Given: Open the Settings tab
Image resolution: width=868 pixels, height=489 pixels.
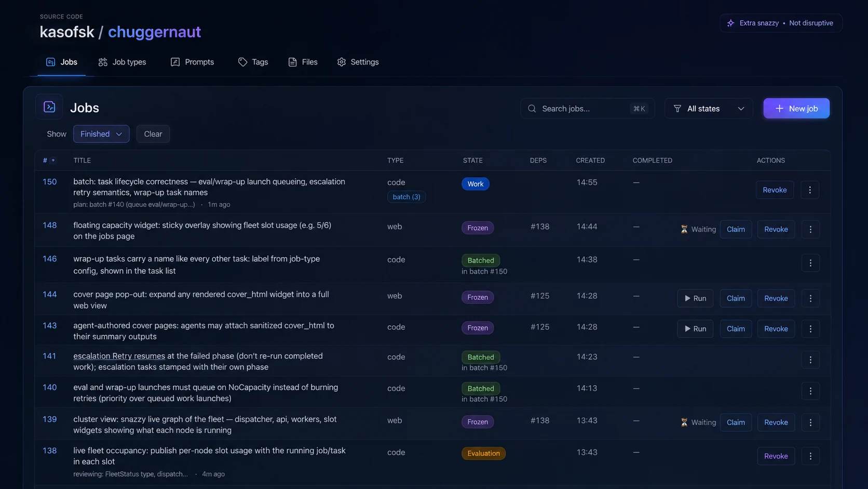Looking at the screenshot, I should click(358, 62).
